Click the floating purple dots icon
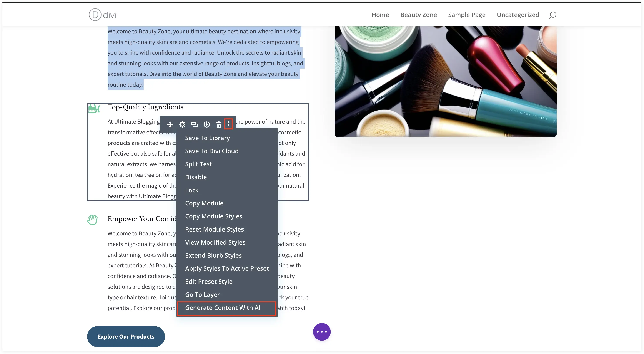The image size is (644, 354). click(321, 332)
